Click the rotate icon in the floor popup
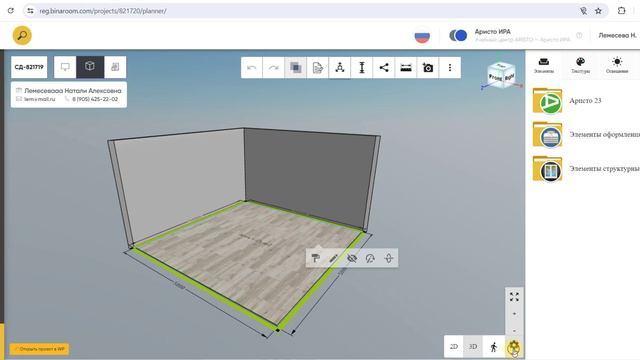 tap(370, 258)
